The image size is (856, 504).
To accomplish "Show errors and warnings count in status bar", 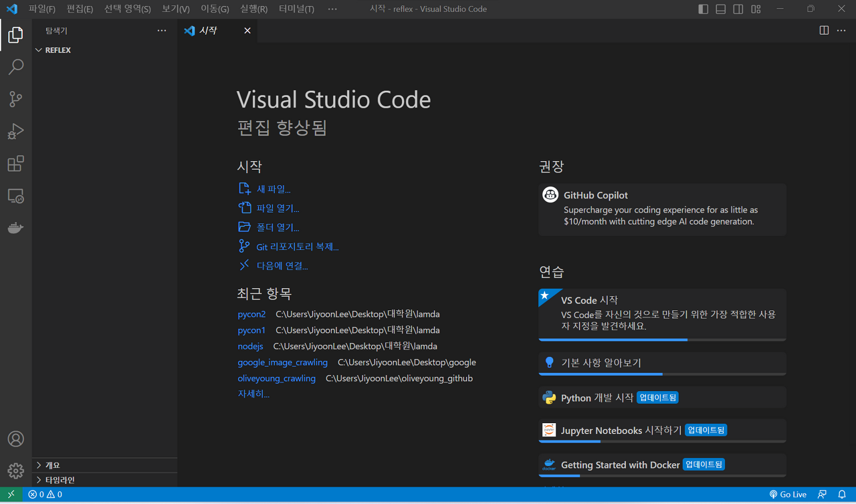I will (x=45, y=495).
